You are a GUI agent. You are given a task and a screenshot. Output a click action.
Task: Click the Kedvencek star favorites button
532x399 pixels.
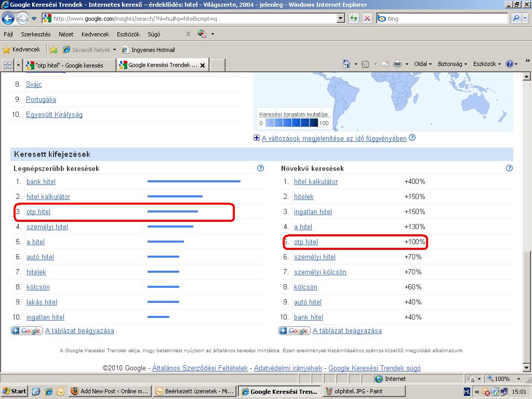tap(21, 50)
